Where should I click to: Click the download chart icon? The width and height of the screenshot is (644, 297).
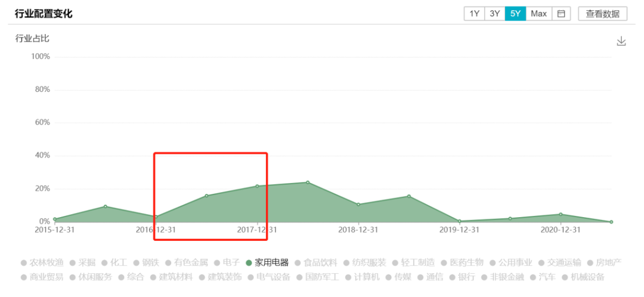click(621, 41)
